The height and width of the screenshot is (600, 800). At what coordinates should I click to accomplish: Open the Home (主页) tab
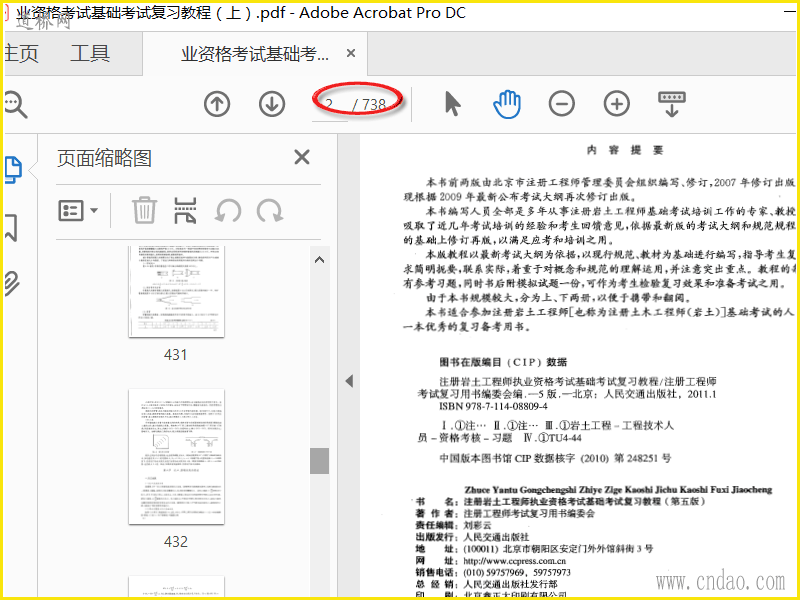coord(21,54)
